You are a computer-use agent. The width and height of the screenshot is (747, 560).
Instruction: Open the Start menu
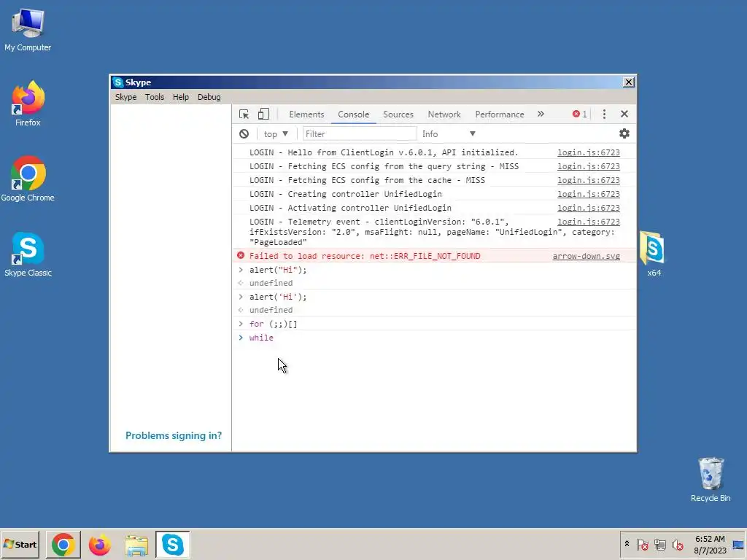click(20, 544)
